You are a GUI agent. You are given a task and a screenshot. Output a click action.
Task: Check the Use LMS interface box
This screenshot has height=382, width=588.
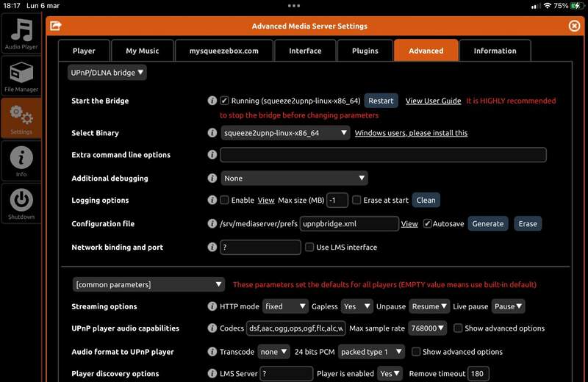click(309, 248)
